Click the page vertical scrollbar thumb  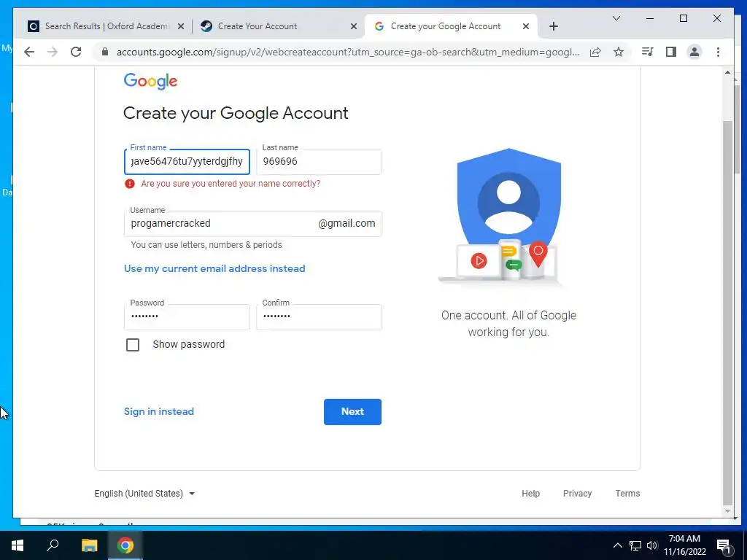click(x=727, y=313)
